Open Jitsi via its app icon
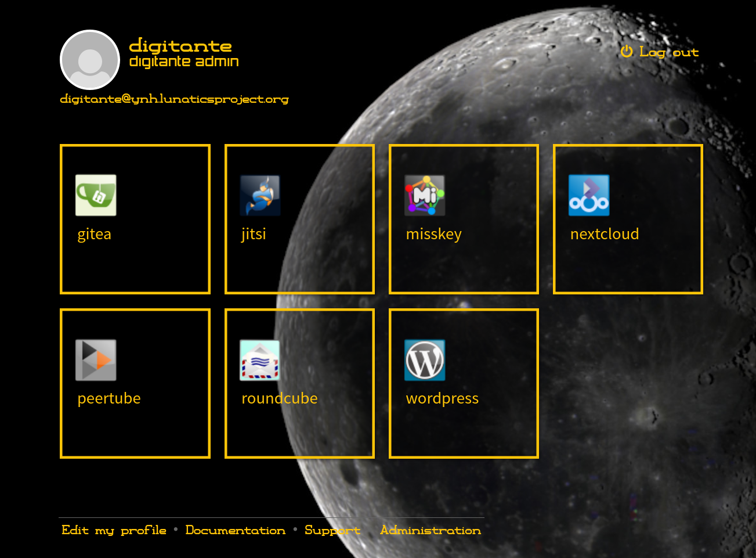 click(260, 195)
